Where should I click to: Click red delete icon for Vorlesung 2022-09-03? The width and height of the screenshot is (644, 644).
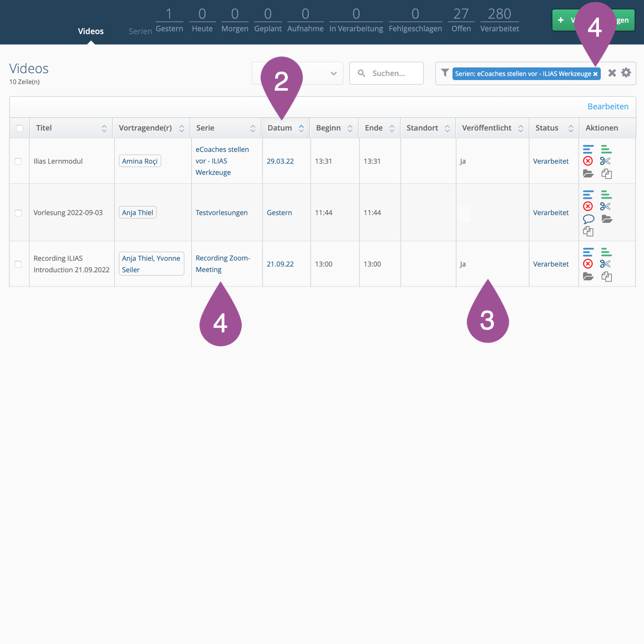tap(588, 207)
